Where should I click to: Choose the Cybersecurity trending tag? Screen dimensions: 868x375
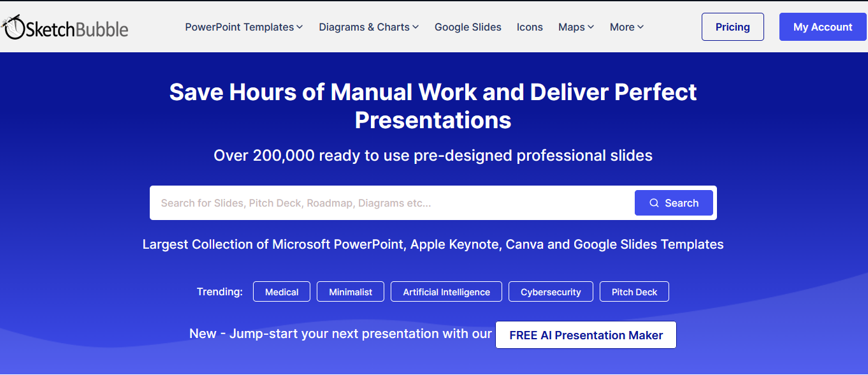pyautogui.click(x=551, y=291)
